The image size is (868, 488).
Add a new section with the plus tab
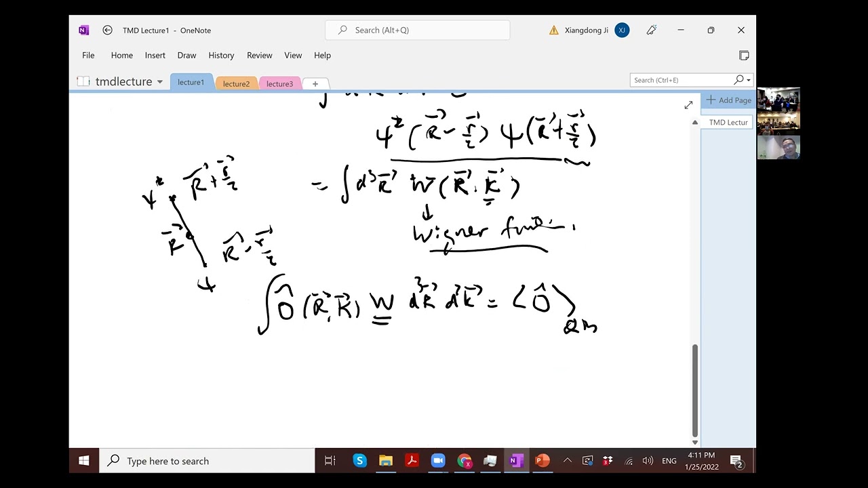(x=315, y=83)
